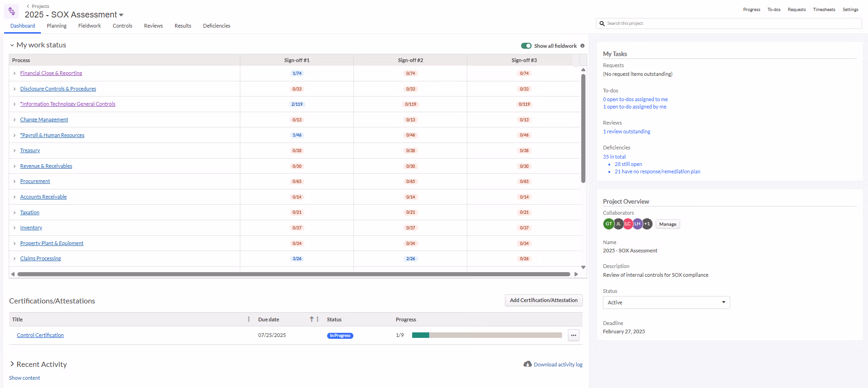This screenshot has width=868, height=388.
Task: Switch to the Deficiencies tab
Action: 216,26
